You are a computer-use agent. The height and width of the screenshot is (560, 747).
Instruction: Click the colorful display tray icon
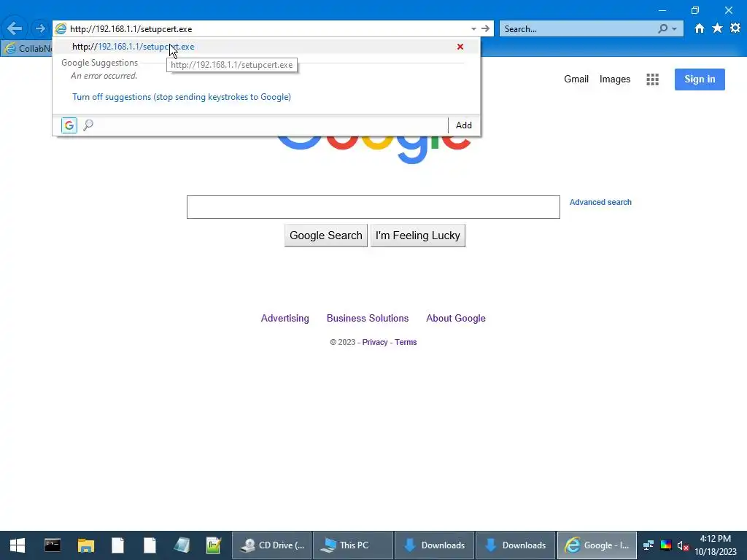666,545
